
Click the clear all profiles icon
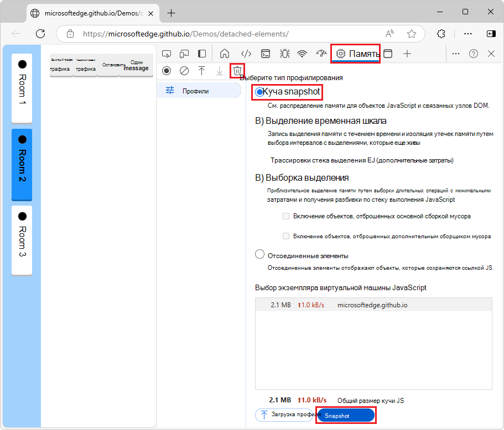[184, 71]
